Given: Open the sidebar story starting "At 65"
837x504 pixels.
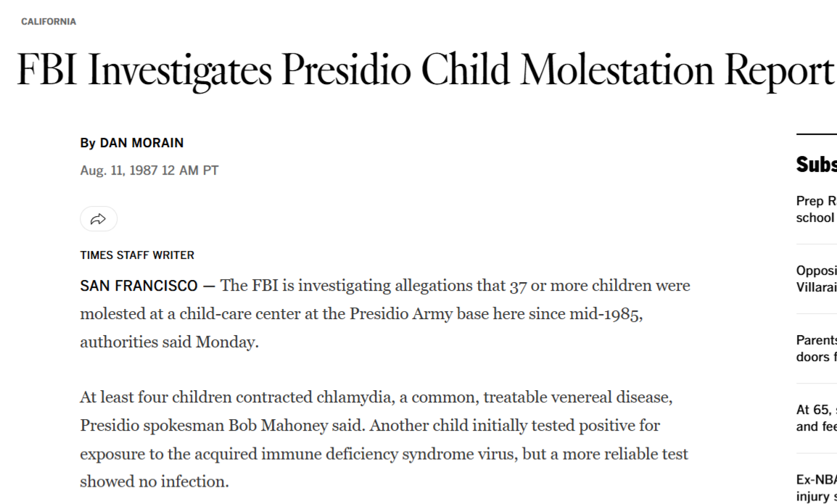Looking at the screenshot, I should (x=816, y=418).
